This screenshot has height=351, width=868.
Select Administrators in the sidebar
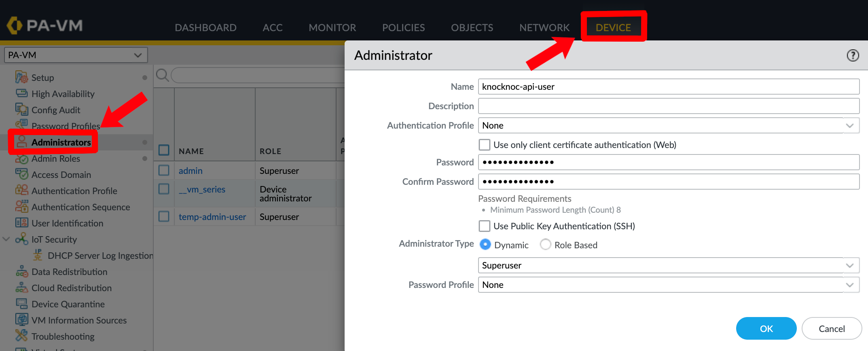(61, 142)
